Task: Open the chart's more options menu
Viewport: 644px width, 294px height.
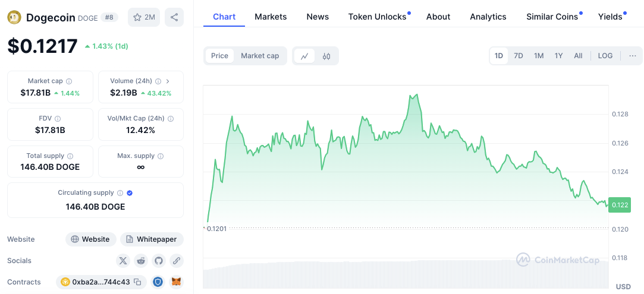Action: (632, 56)
